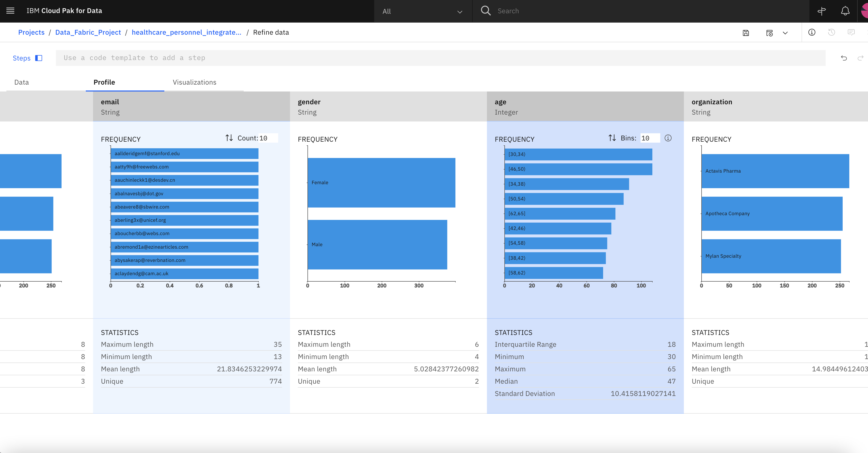
Task: Click the Male frequency bar
Action: tap(377, 244)
